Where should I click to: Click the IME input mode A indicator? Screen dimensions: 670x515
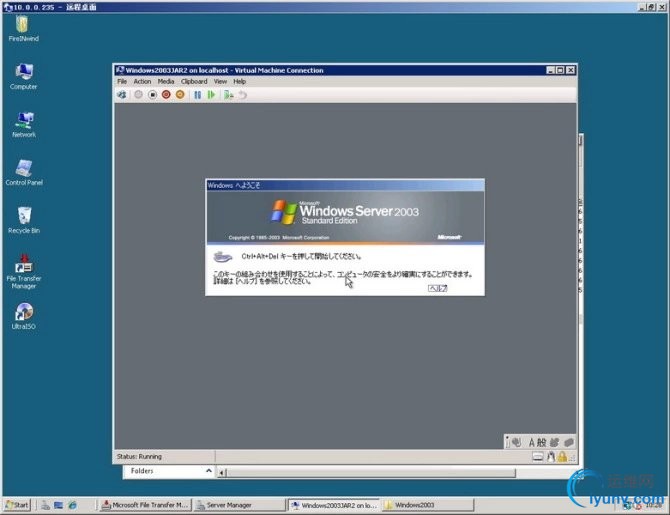(532, 443)
